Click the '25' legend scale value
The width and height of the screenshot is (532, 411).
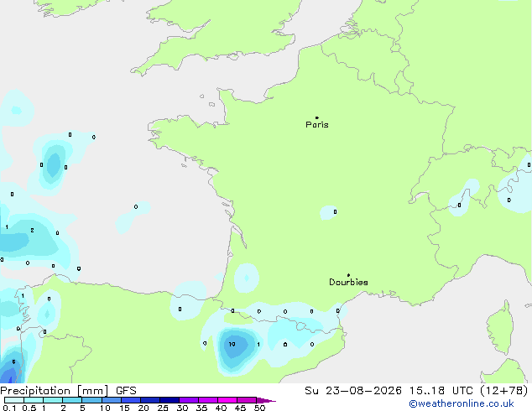pos(163,408)
